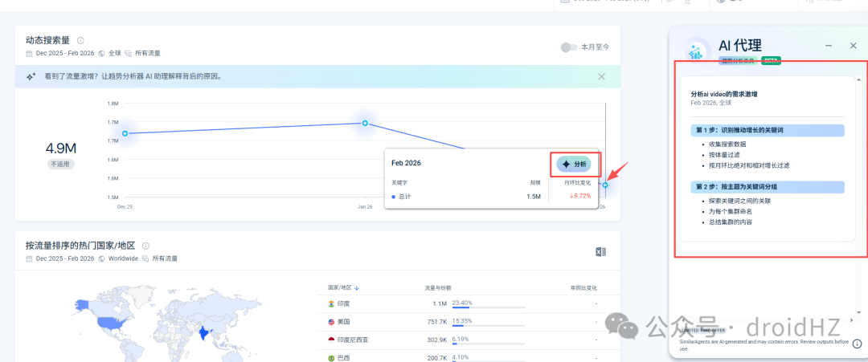Click the 分析 analyze button in tooltip

tap(574, 164)
